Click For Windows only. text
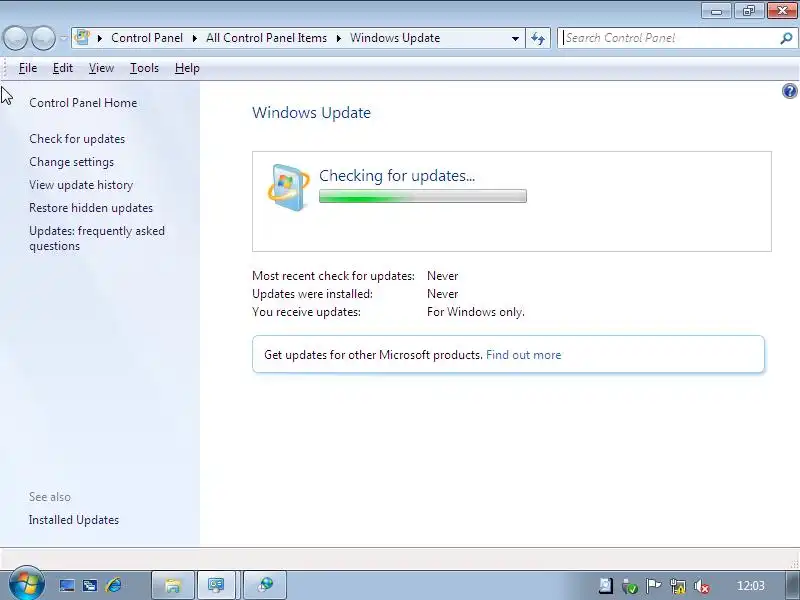The height and width of the screenshot is (600, 800). [476, 312]
